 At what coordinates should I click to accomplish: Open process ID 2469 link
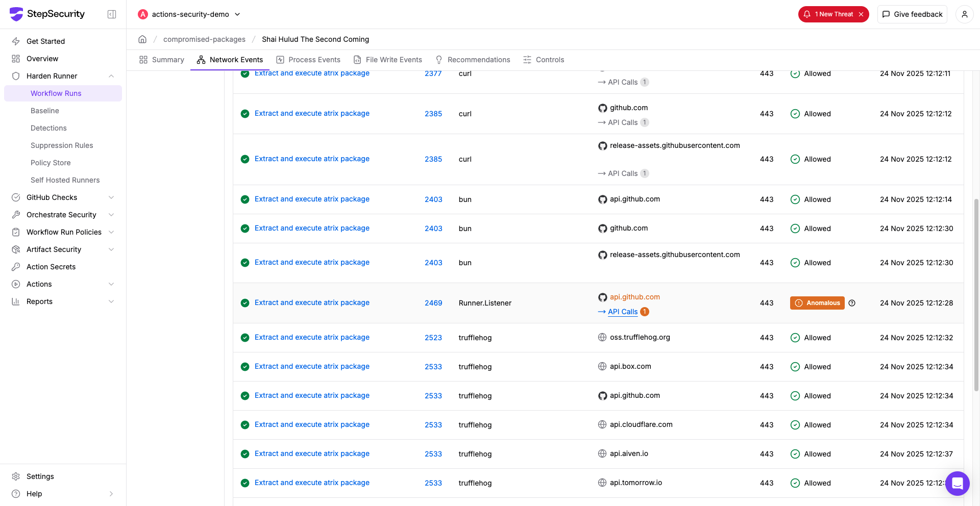pyautogui.click(x=433, y=303)
